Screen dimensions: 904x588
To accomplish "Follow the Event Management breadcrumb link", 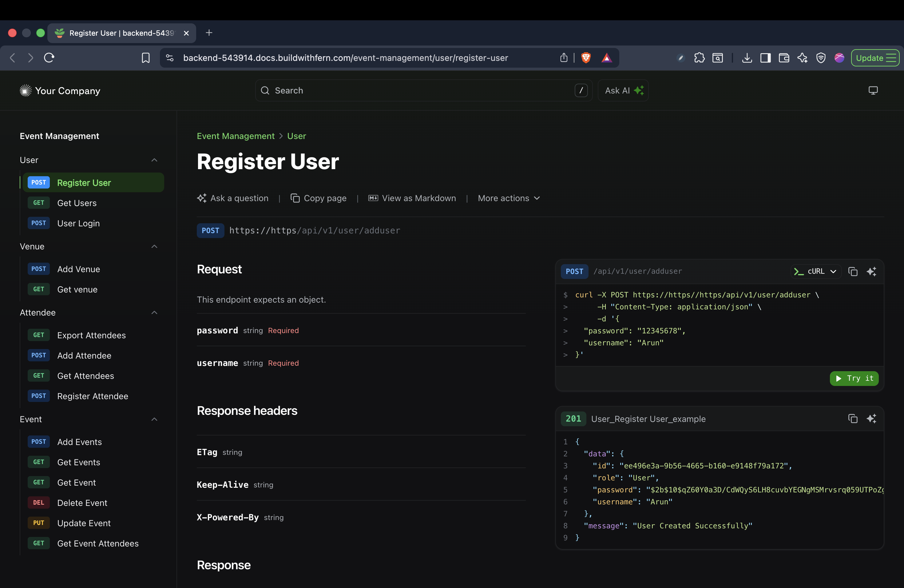I will click(236, 136).
